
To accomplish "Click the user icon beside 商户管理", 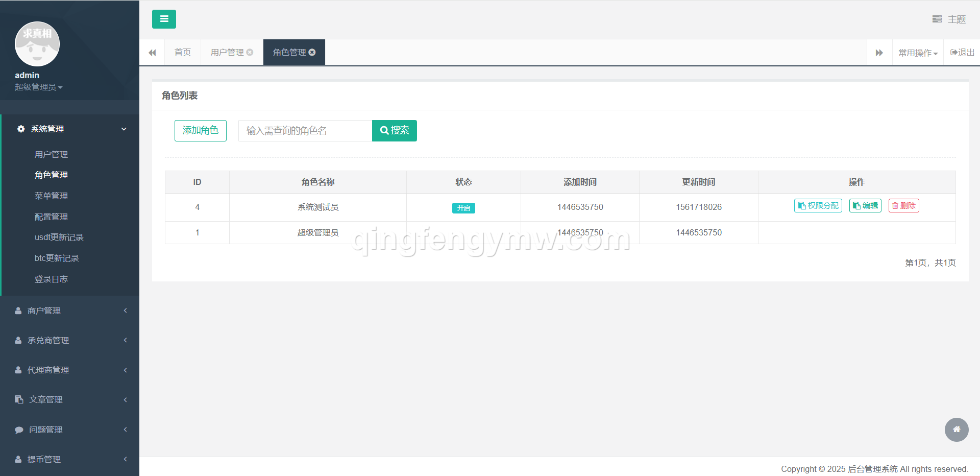I will click(18, 311).
